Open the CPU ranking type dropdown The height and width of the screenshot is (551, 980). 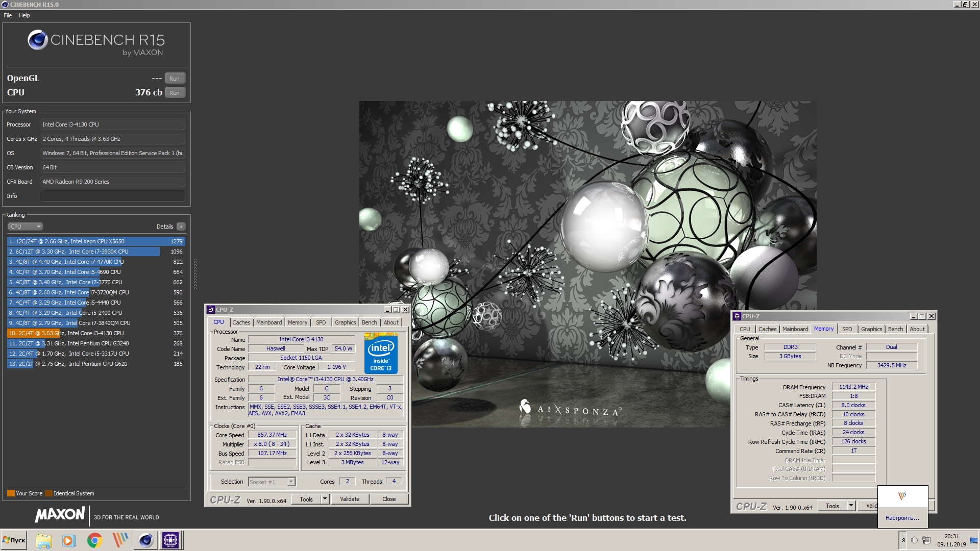click(x=25, y=227)
